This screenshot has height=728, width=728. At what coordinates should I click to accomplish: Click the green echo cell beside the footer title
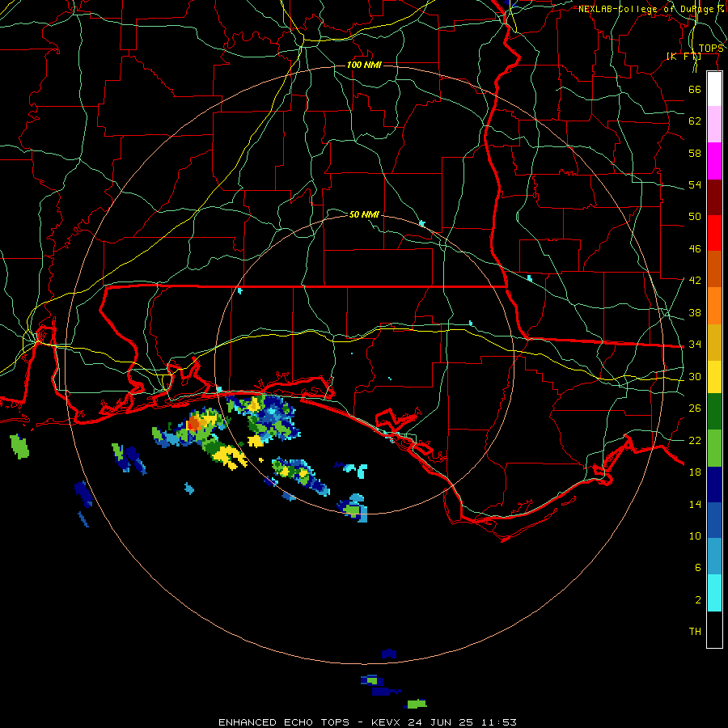pyautogui.click(x=417, y=704)
